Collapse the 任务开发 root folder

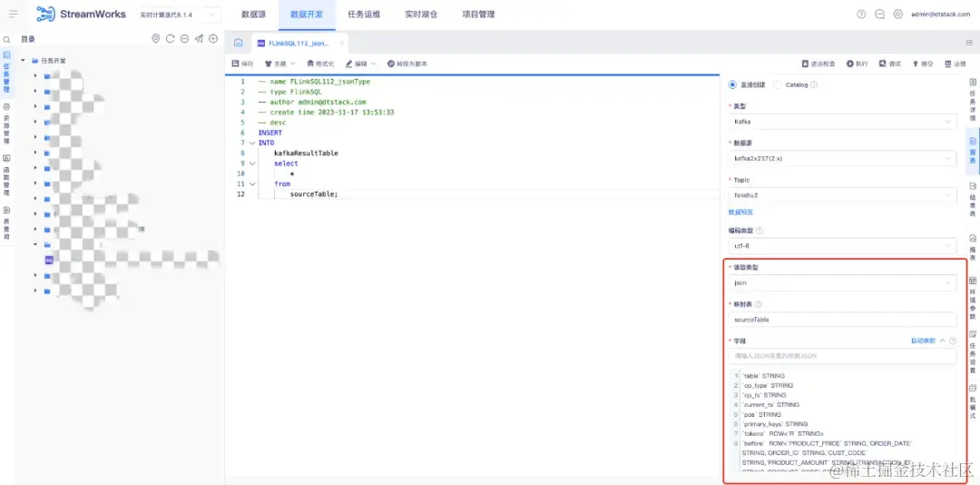pyautogui.click(x=23, y=61)
